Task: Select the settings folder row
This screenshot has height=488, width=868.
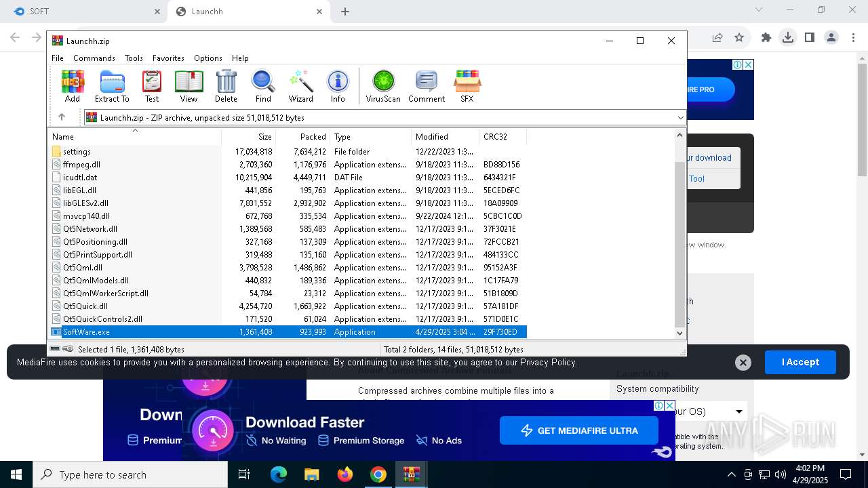Action: click(x=288, y=152)
